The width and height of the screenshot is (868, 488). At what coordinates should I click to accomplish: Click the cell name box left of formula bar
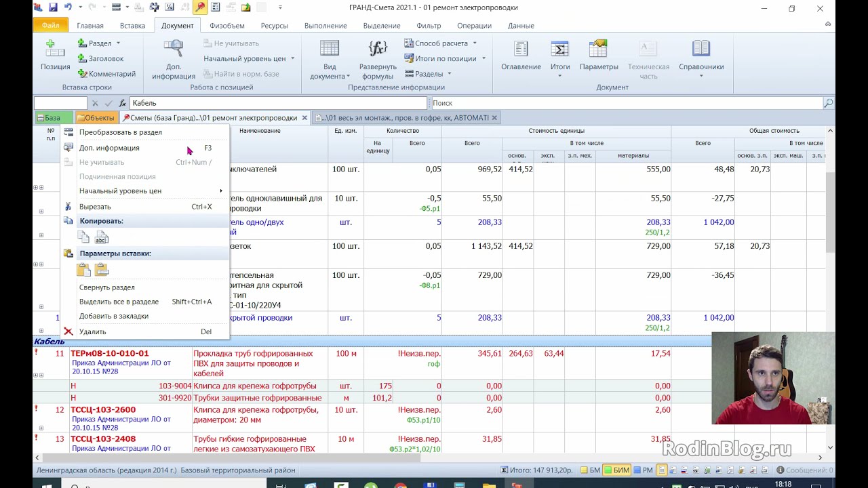[x=60, y=103]
